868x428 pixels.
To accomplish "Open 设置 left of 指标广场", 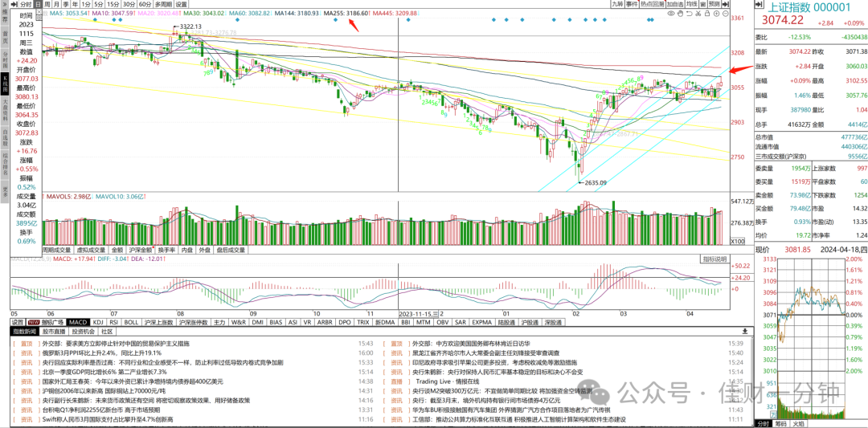I will tap(18, 322).
